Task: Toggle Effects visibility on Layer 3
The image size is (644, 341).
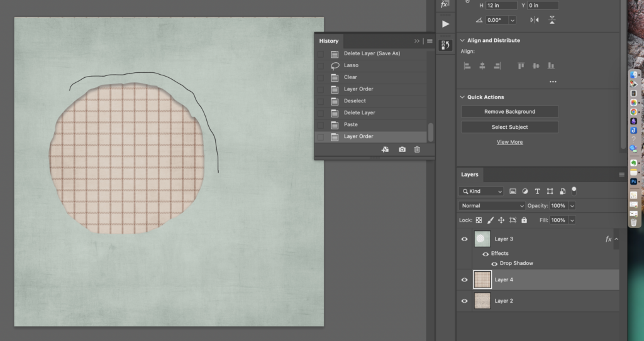Action: [486, 254]
